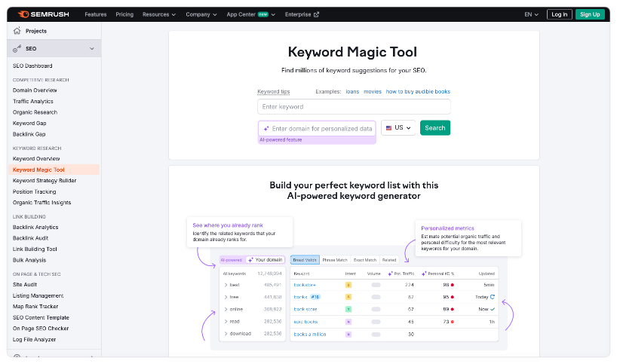Screen dimensions: 617x364
Task: Open Domain Overview
Action: (x=35, y=90)
